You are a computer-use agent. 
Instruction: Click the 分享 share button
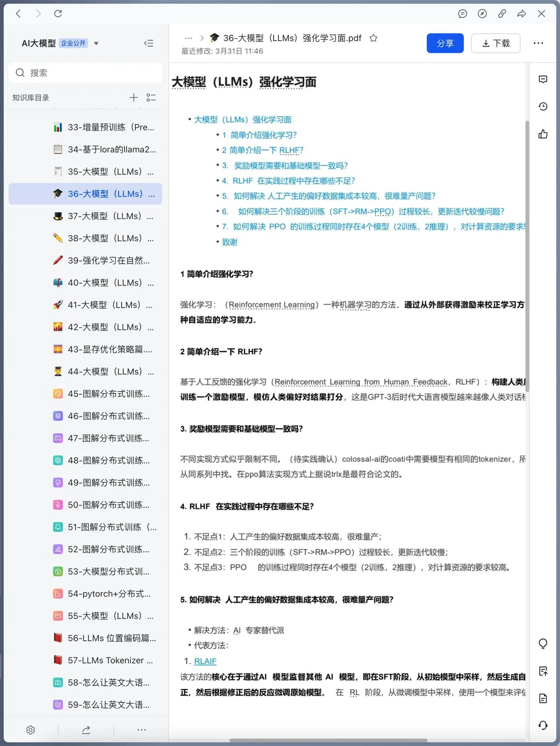445,43
